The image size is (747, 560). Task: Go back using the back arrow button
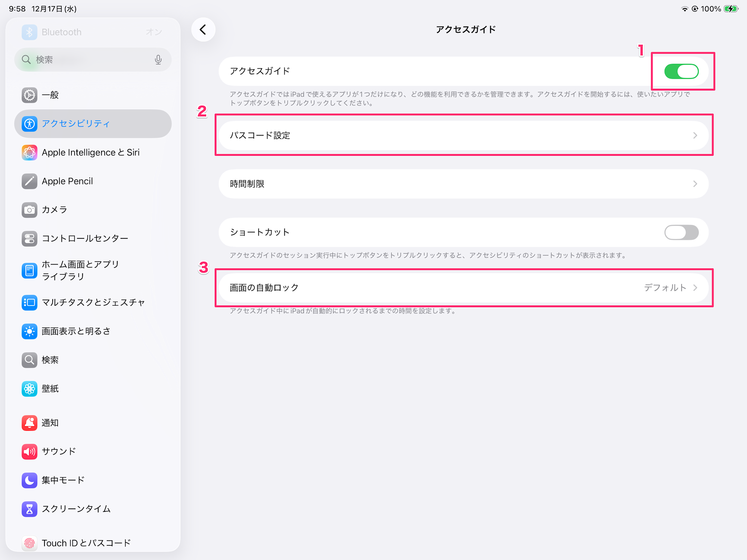tap(203, 30)
